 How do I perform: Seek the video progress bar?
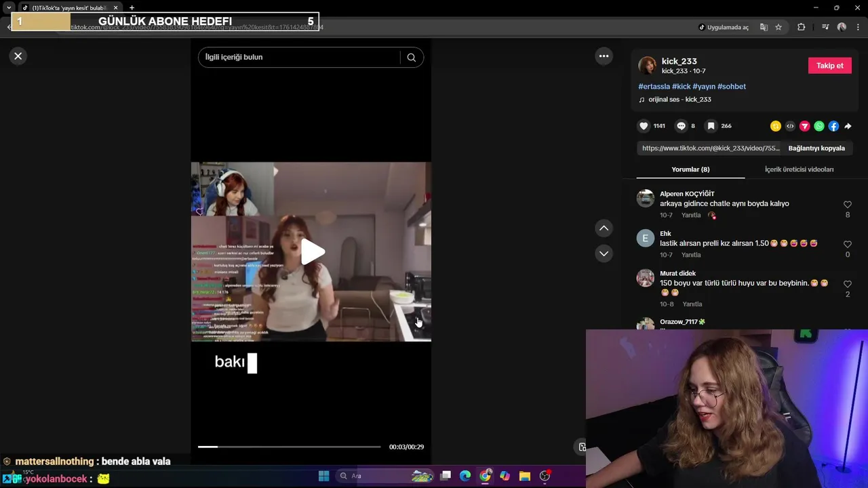[x=289, y=447]
